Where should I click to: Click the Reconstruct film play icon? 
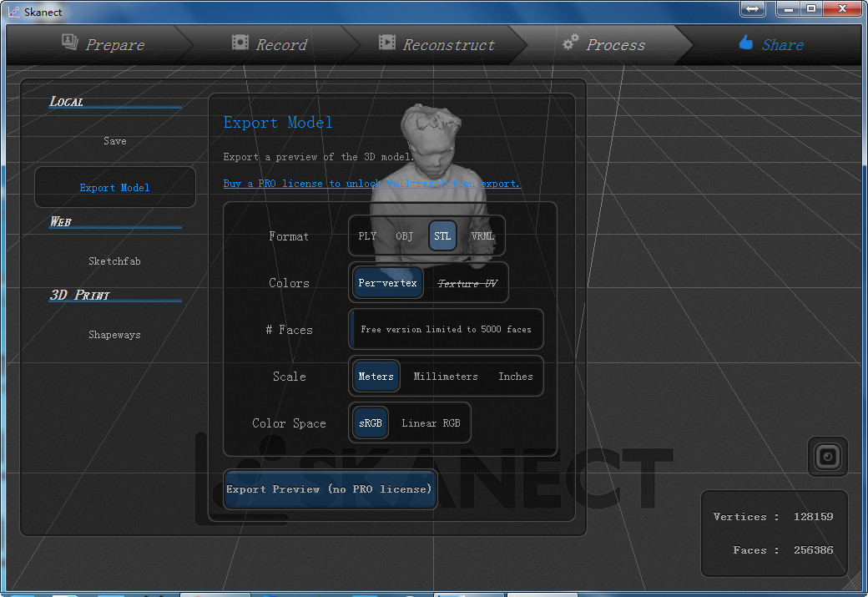point(387,42)
